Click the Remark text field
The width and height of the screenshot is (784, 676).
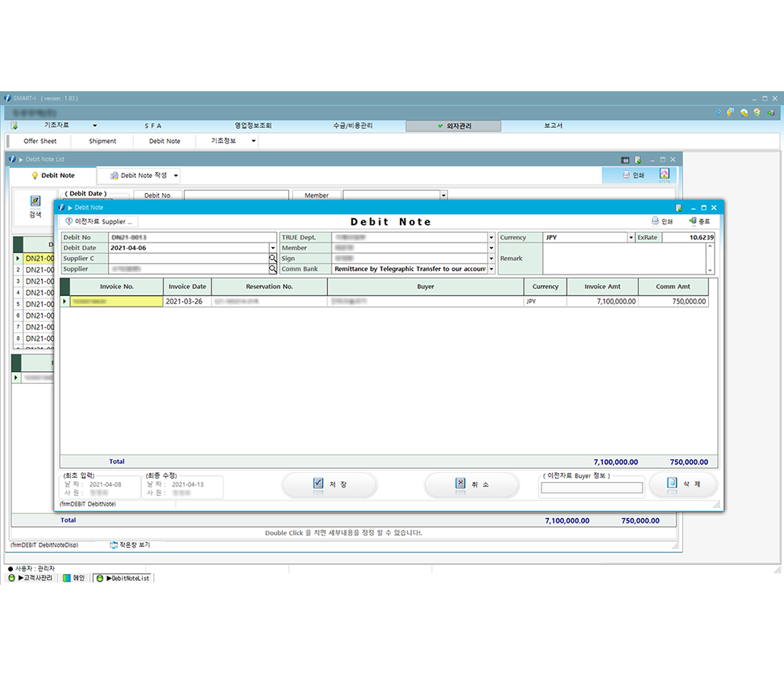pyautogui.click(x=624, y=259)
